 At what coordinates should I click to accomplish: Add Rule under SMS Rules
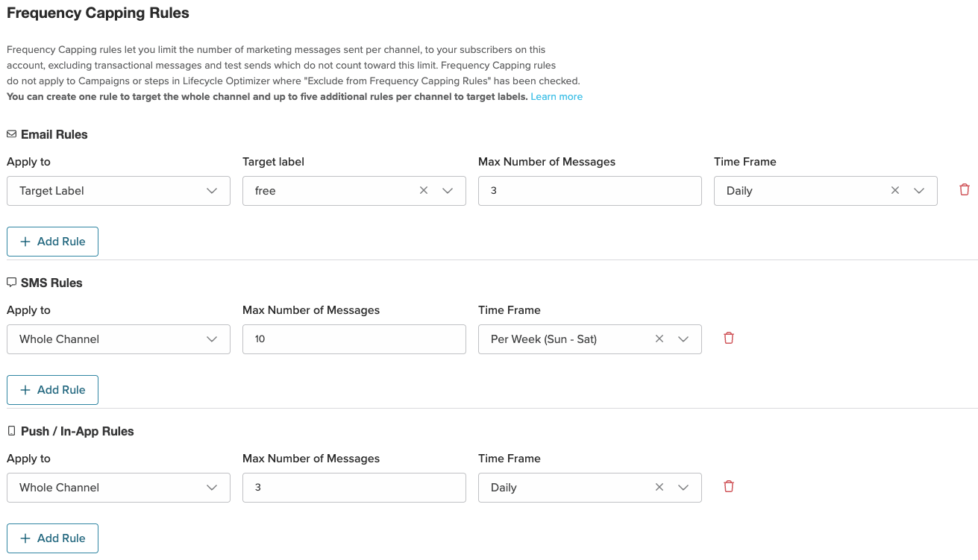click(53, 390)
